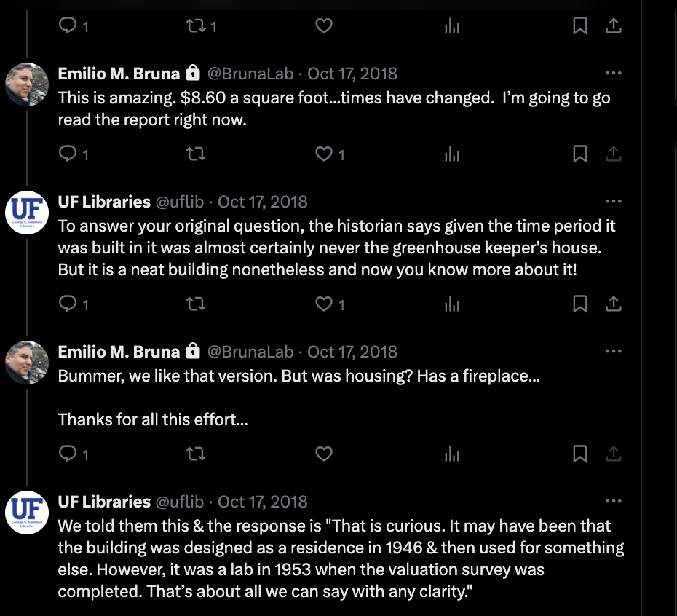Open more menu on last UF Libraries tweet

pos(614,501)
